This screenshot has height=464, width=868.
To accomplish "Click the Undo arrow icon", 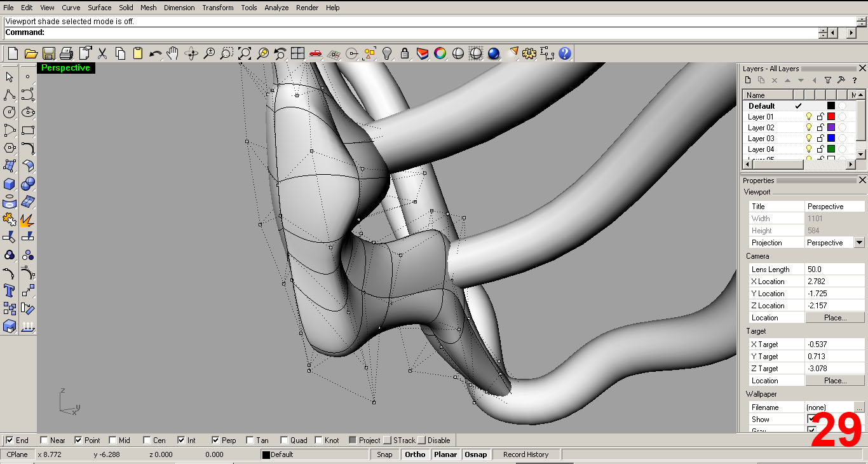I will point(156,53).
